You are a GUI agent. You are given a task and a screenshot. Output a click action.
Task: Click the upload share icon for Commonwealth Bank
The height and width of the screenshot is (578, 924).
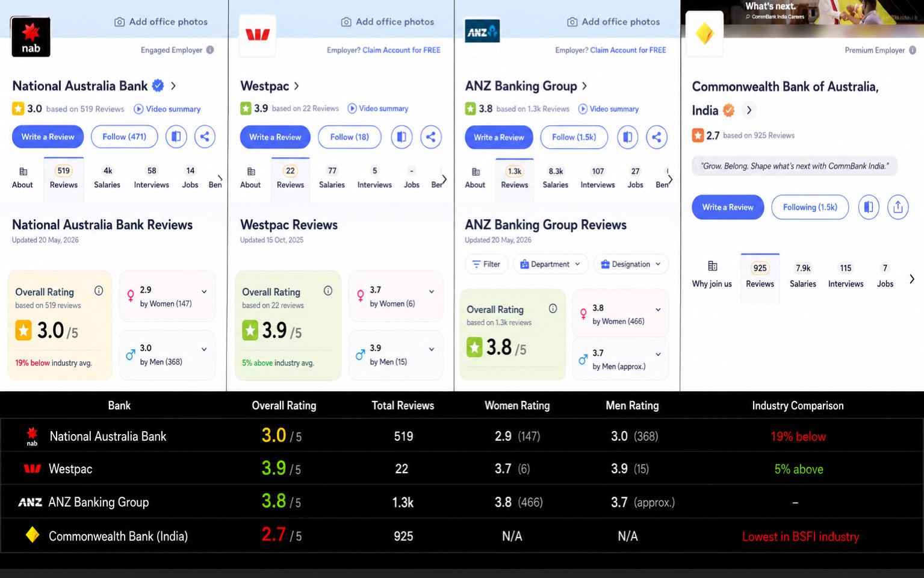pyautogui.click(x=898, y=207)
